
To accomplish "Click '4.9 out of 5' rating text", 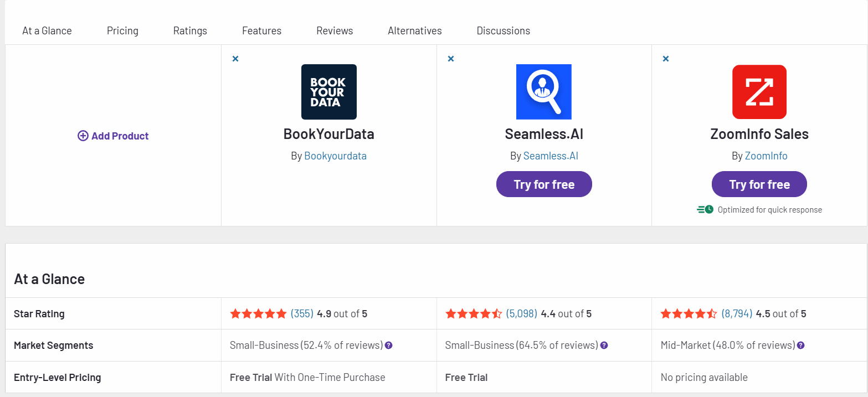I will (342, 314).
